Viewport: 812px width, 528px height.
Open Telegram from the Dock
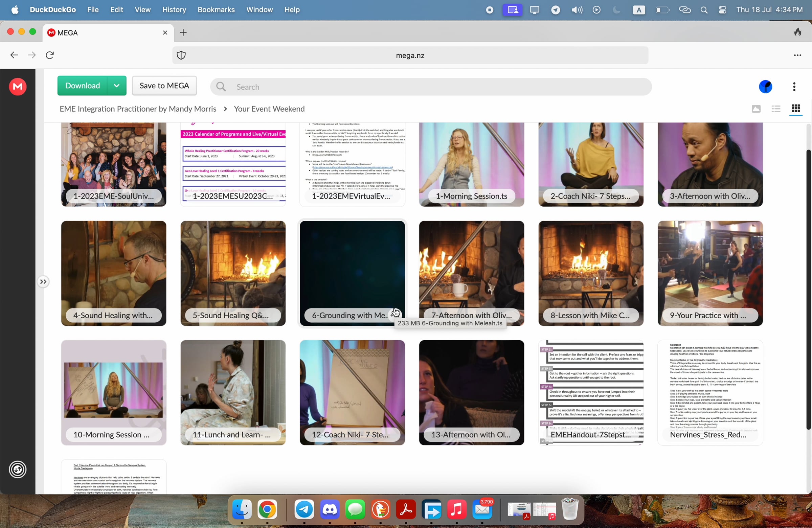[304, 510]
